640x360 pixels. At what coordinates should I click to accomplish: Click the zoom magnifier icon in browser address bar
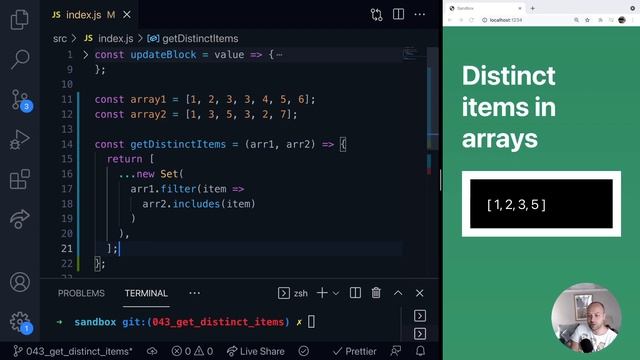576,20
